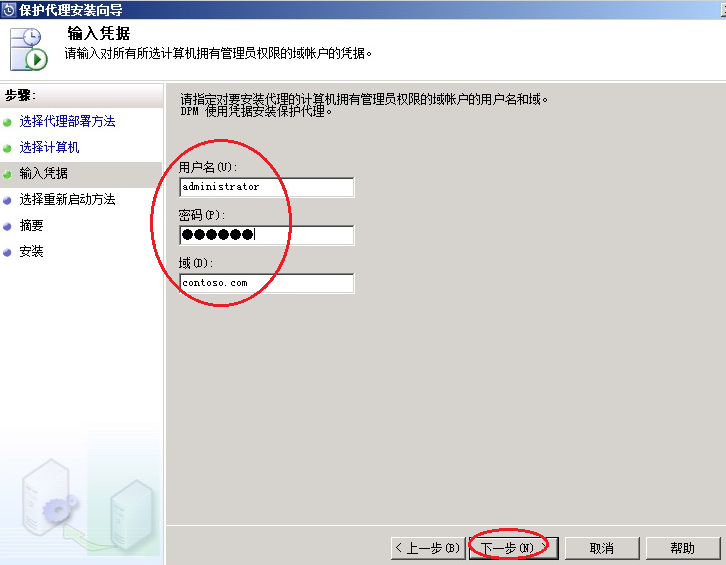This screenshot has height=565, width=726.
Task: Click the 帮助 help button
Action: (x=683, y=548)
